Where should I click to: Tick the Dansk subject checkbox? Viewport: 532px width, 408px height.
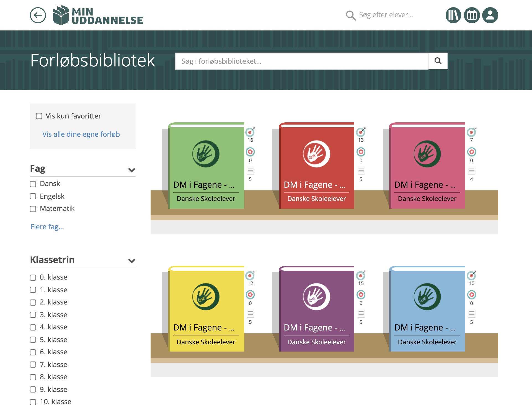click(x=33, y=184)
